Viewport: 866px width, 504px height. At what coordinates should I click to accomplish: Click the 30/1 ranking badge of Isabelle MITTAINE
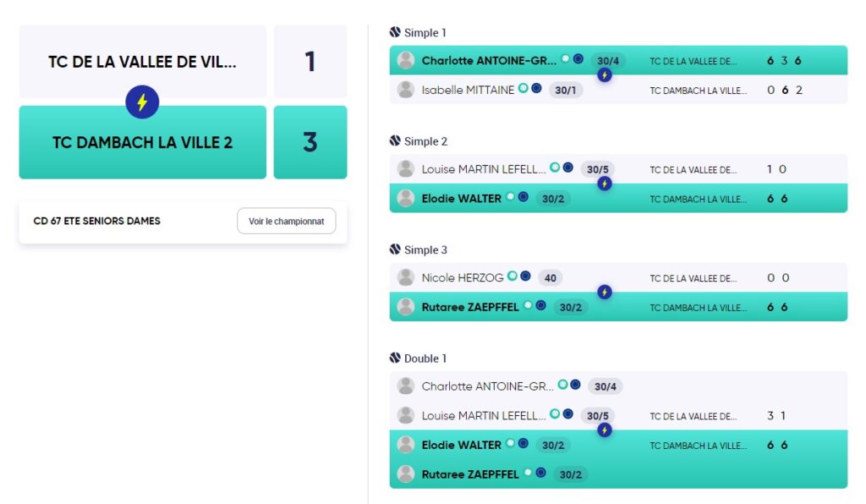click(565, 90)
